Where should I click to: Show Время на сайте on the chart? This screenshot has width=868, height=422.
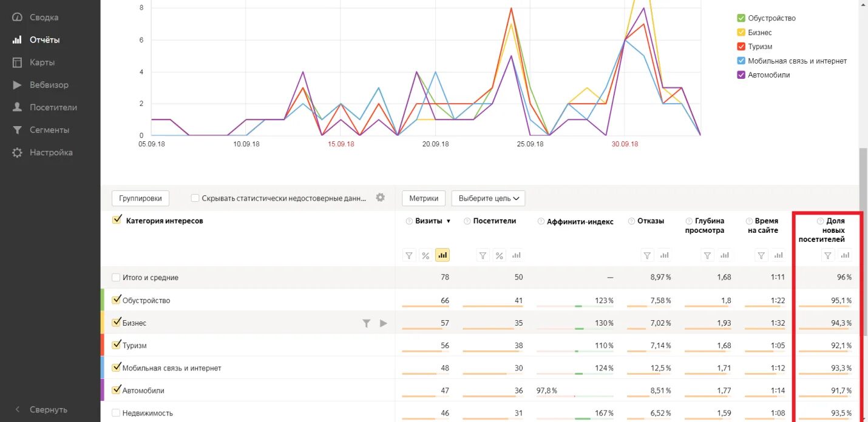(x=778, y=255)
